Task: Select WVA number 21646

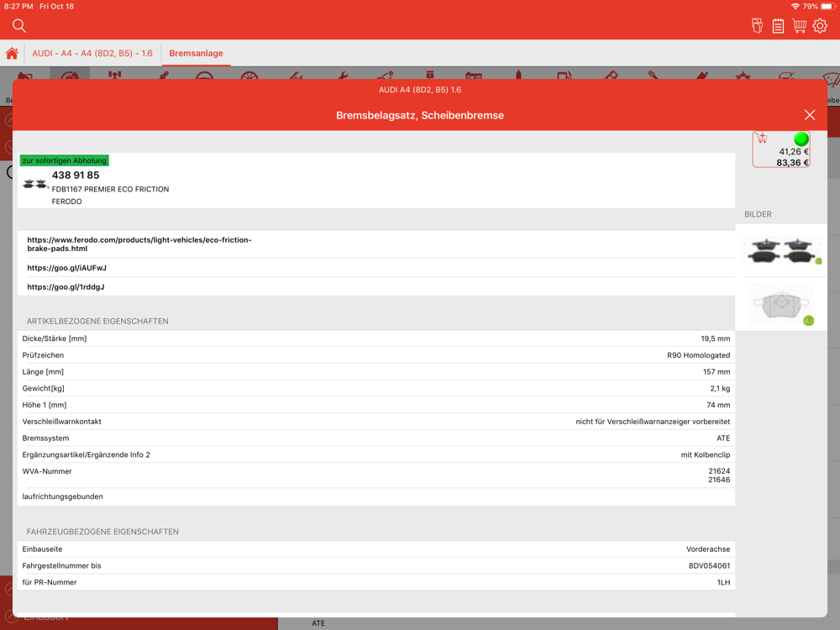Action: [x=719, y=480]
